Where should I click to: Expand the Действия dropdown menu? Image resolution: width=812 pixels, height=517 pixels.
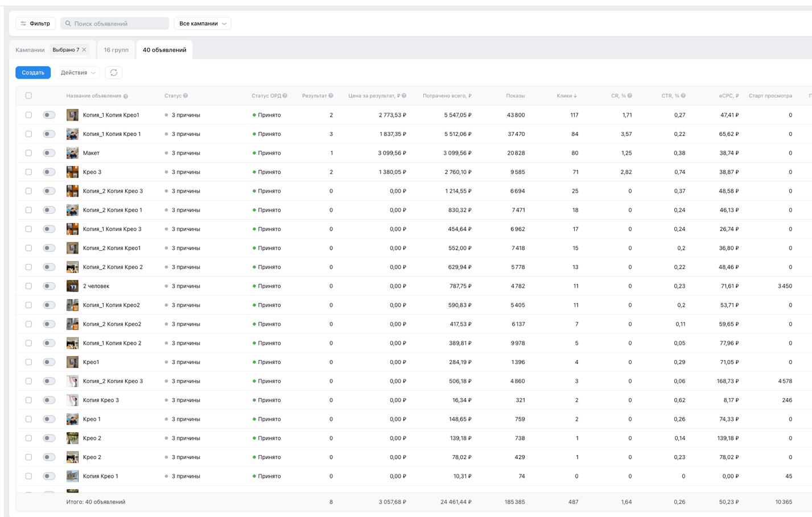tap(78, 73)
